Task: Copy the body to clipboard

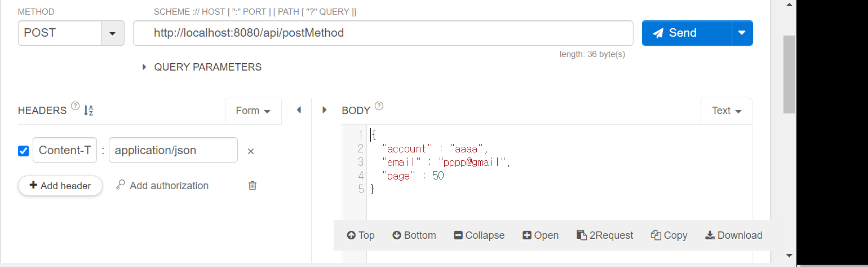Action: [669, 235]
